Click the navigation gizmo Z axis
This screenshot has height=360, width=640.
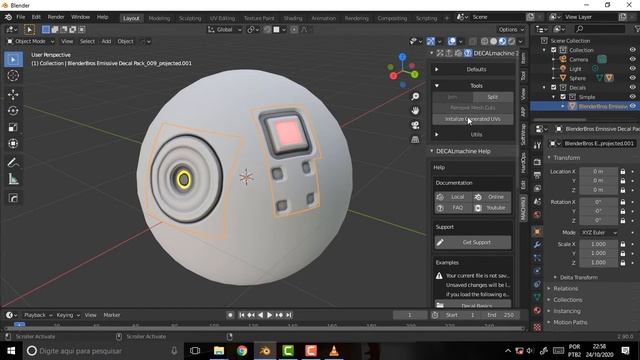tap(402, 57)
